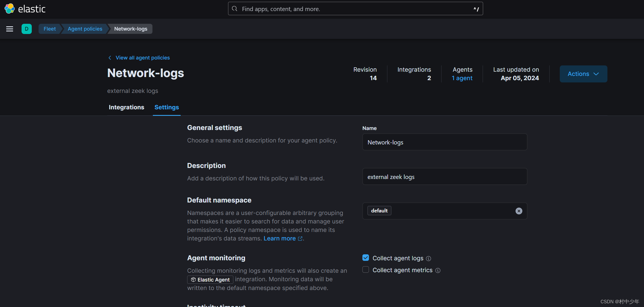This screenshot has height=307, width=644.
Task: Expand the Actions dropdown
Action: (583, 74)
